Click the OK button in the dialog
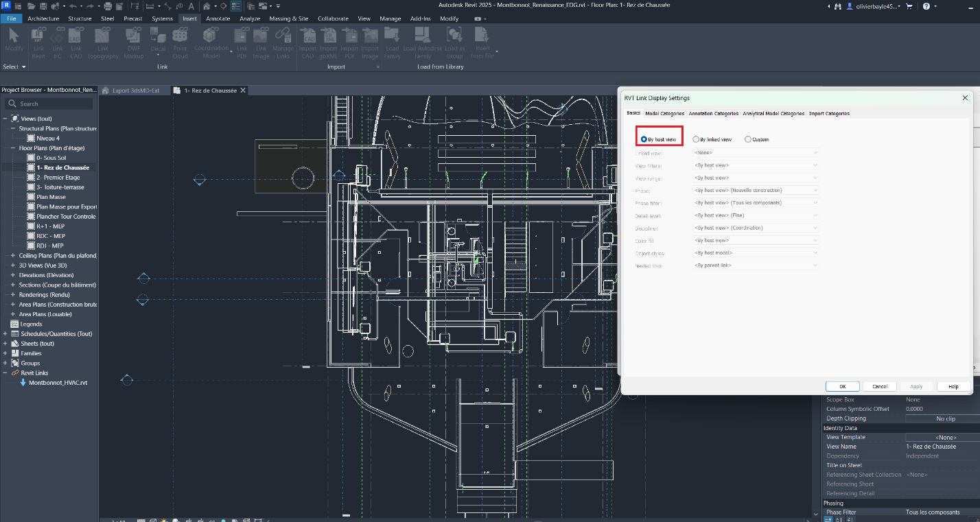The width and height of the screenshot is (980, 522). 842,386
